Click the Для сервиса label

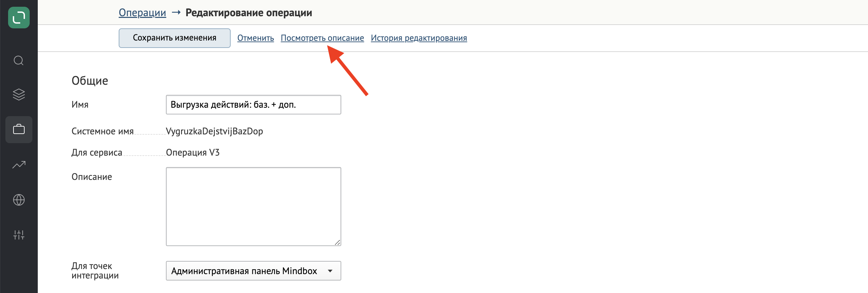[97, 153]
